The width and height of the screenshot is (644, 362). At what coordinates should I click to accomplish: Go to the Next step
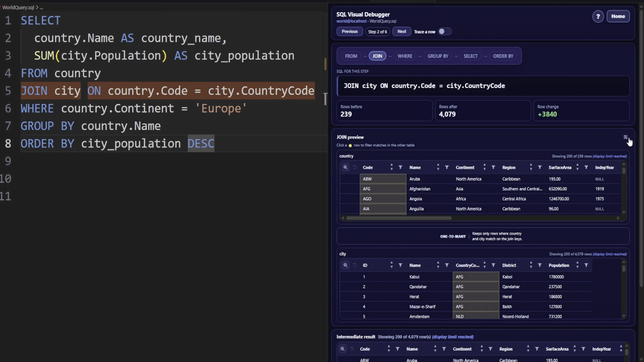(401, 32)
